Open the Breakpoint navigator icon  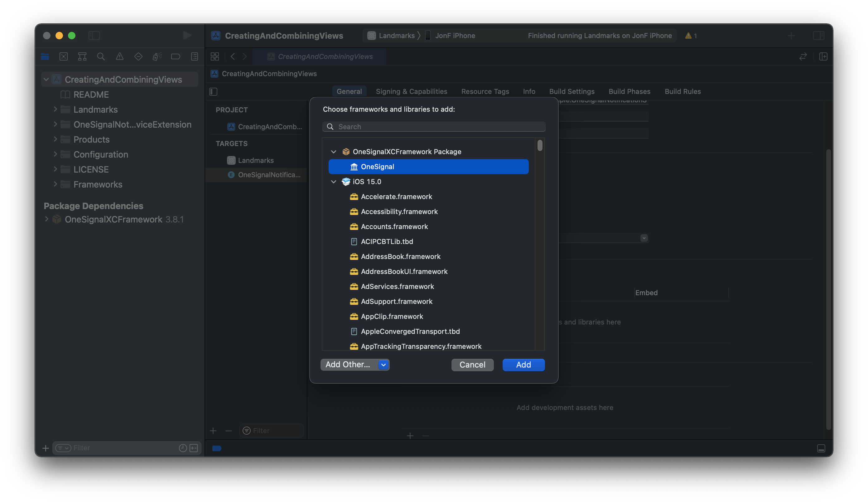[176, 56]
